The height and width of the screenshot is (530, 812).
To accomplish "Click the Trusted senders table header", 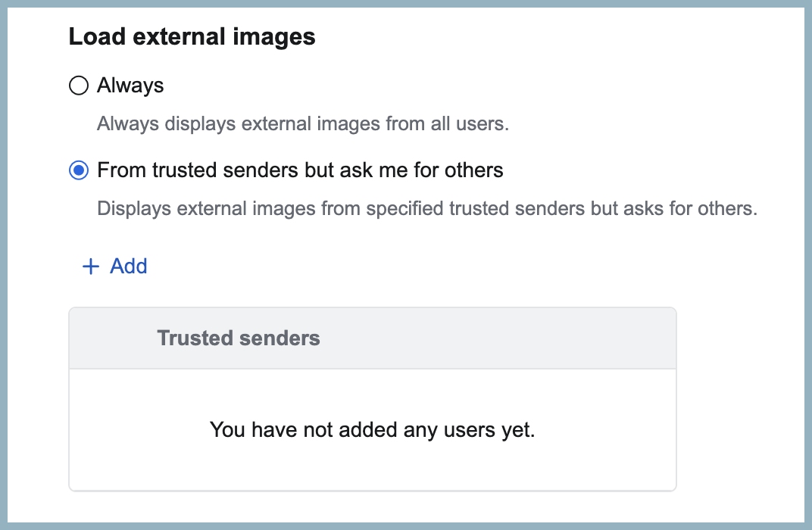I will (x=239, y=338).
